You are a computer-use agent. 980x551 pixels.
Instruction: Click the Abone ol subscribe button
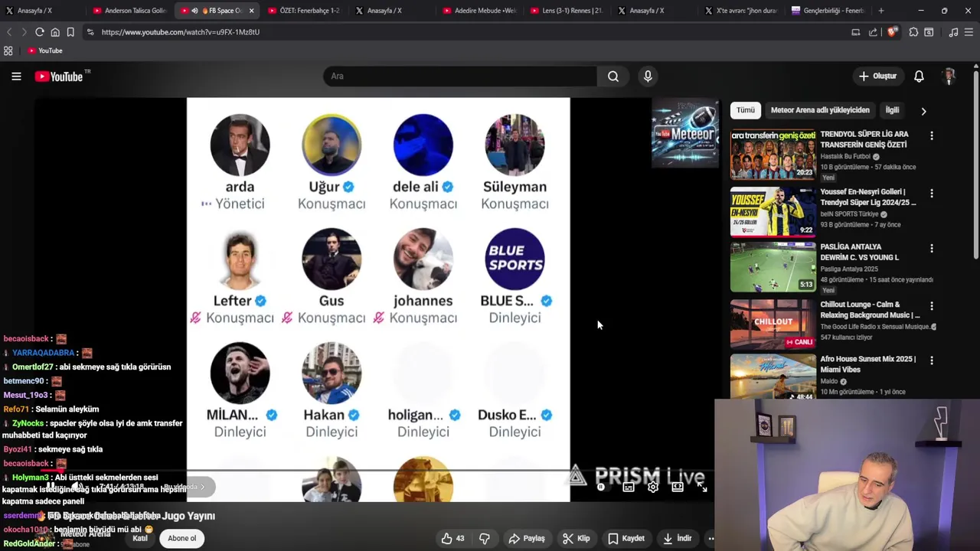pos(182,538)
